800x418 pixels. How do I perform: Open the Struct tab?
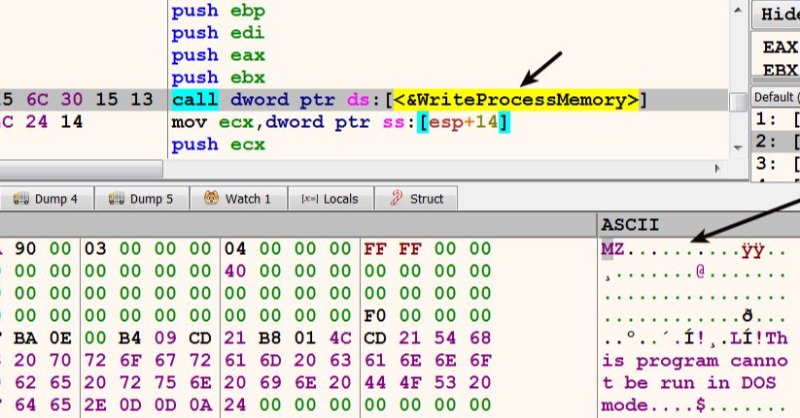coord(416,199)
